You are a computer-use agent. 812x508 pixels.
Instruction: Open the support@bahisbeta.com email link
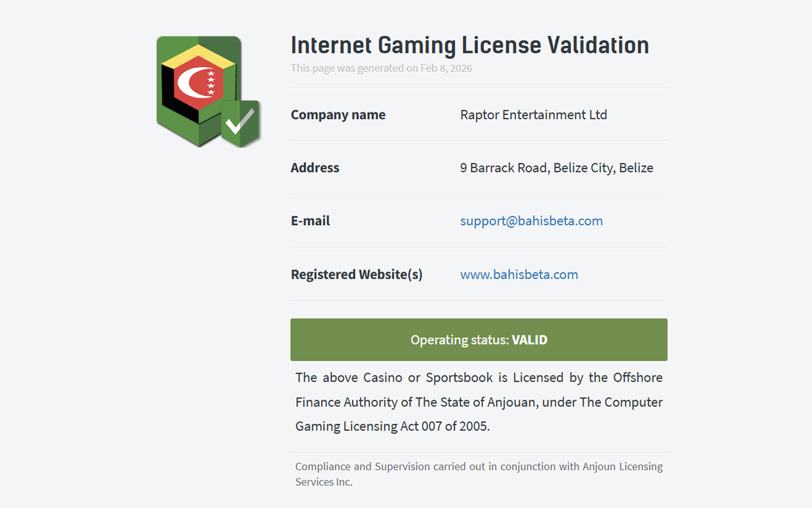(531, 221)
